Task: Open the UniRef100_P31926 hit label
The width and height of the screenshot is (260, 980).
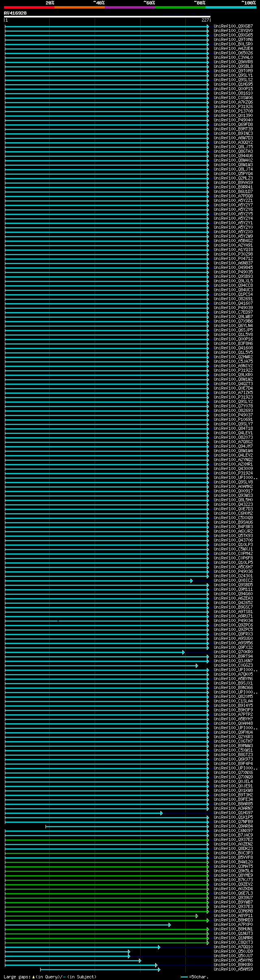Action: tap(233, 107)
